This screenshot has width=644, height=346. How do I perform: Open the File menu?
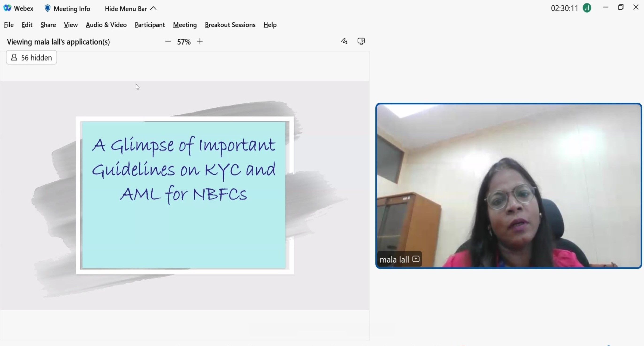[x=9, y=25]
